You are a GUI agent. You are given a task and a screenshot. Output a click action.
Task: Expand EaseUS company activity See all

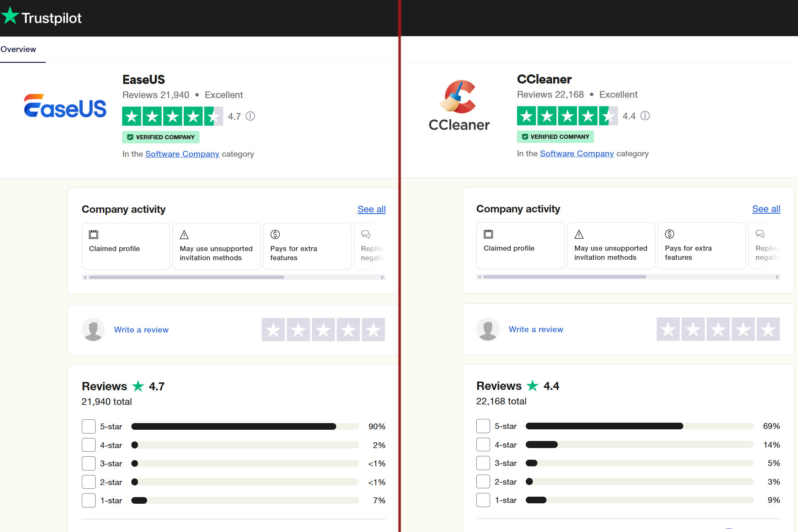371,209
